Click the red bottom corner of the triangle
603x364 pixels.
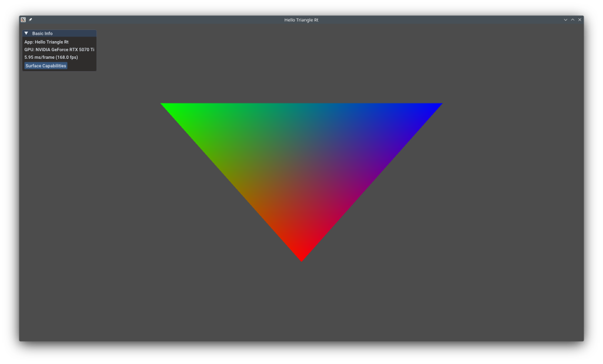click(x=301, y=256)
